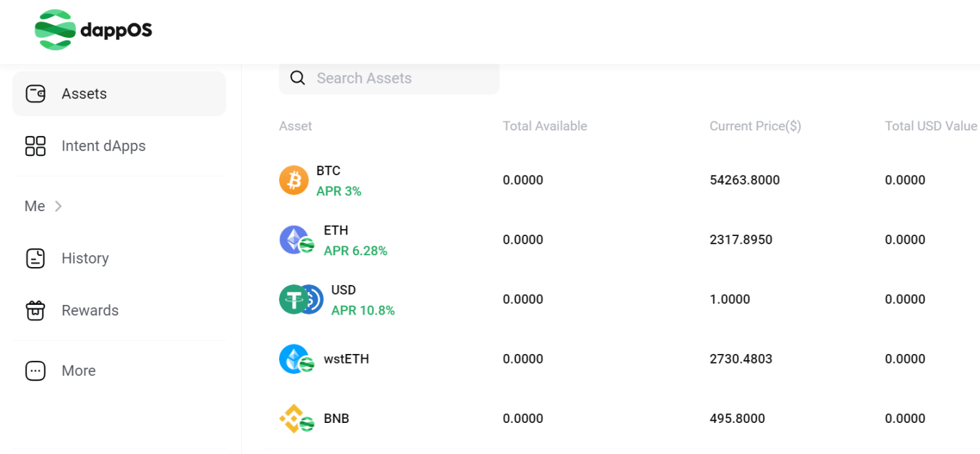The width and height of the screenshot is (980, 454).
Task: Click the Bitcoin coin icon
Action: (294, 179)
